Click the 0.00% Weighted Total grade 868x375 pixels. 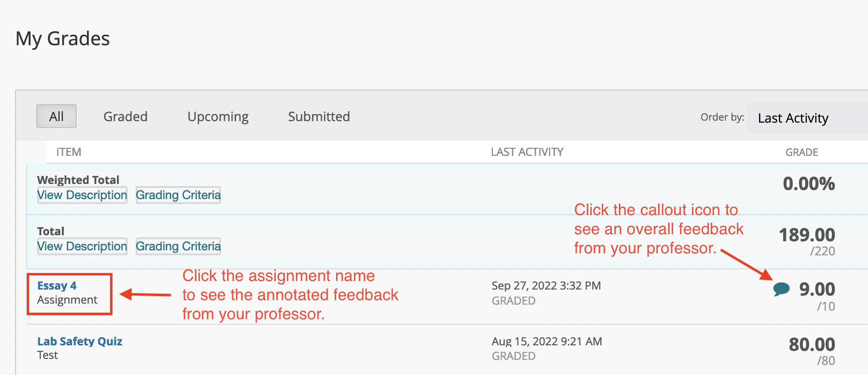[x=809, y=183]
